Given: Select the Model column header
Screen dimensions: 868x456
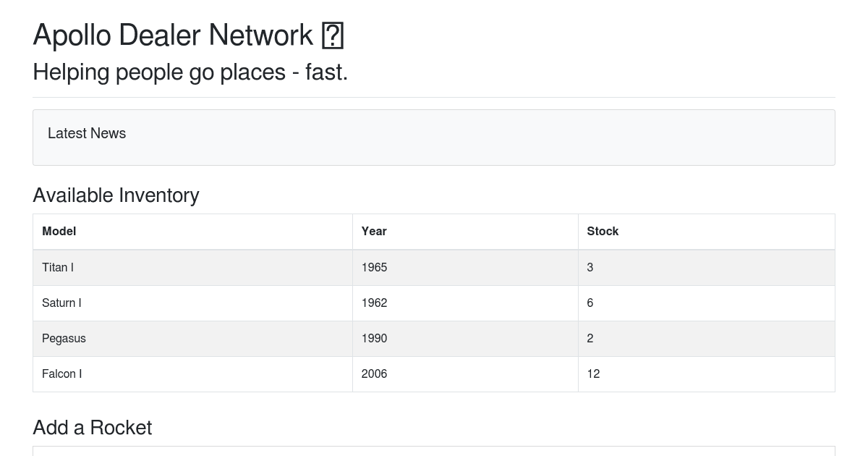Looking at the screenshot, I should [x=192, y=232].
